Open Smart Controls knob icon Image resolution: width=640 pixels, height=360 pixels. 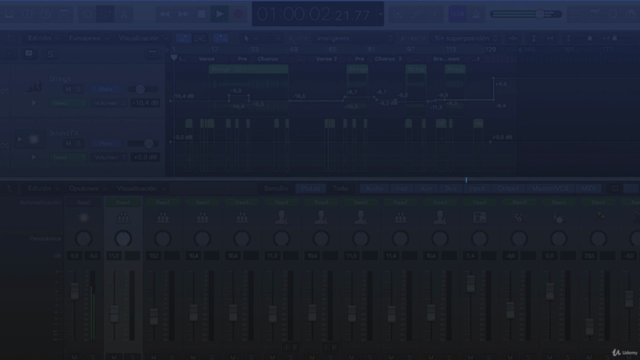(87, 14)
